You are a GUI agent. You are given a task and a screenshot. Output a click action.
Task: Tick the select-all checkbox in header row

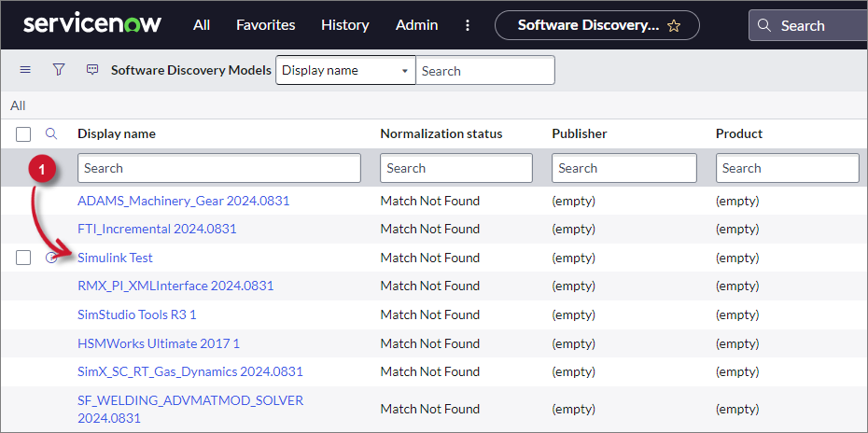[23, 134]
